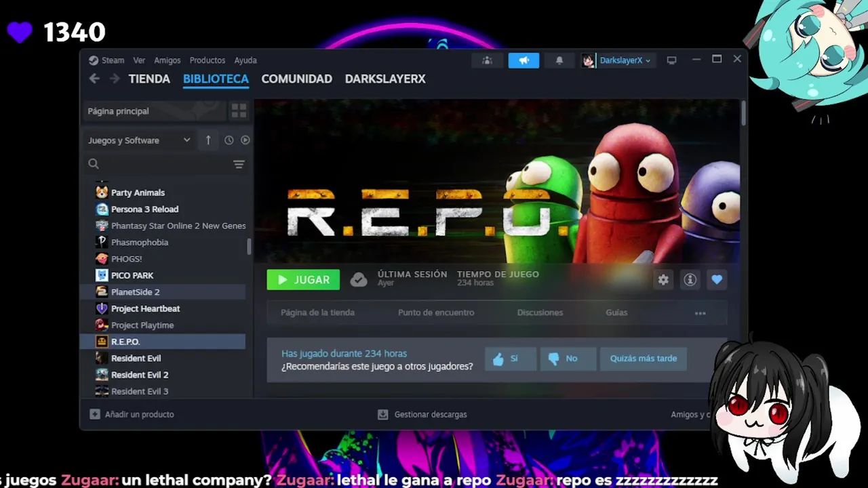Select R.E.P.O. in game list
The image size is (868, 488).
[163, 342]
